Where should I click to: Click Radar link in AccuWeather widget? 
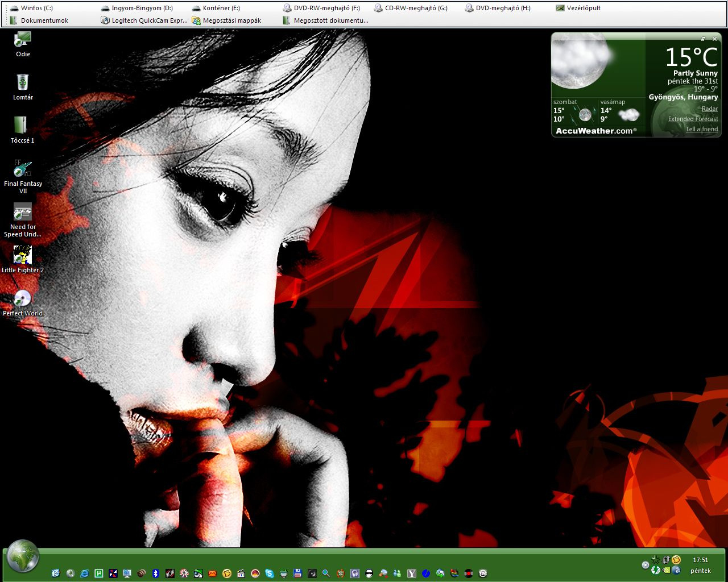pos(709,109)
